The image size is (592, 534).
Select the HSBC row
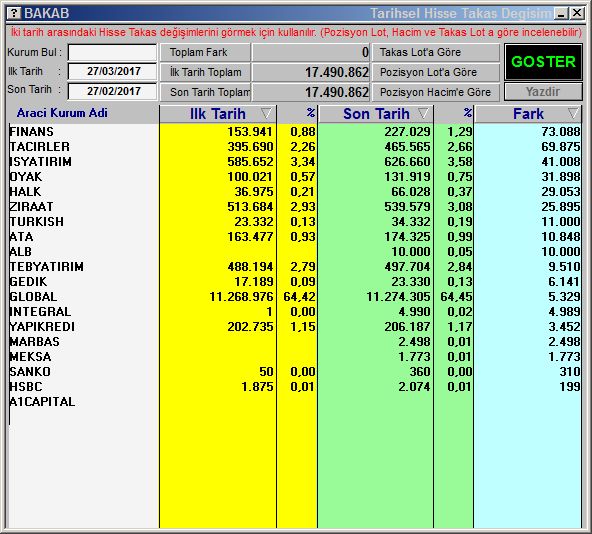pos(295,386)
